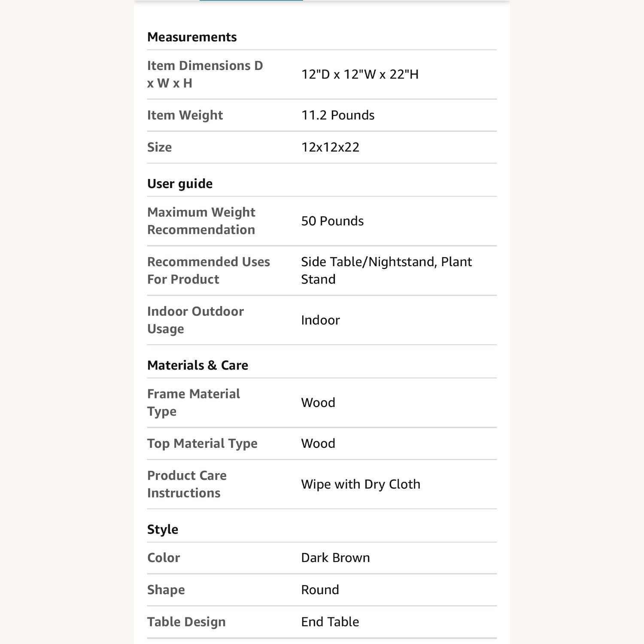Click the Item Dimensions D x W x H label
Image resolution: width=644 pixels, height=644 pixels.
click(205, 74)
